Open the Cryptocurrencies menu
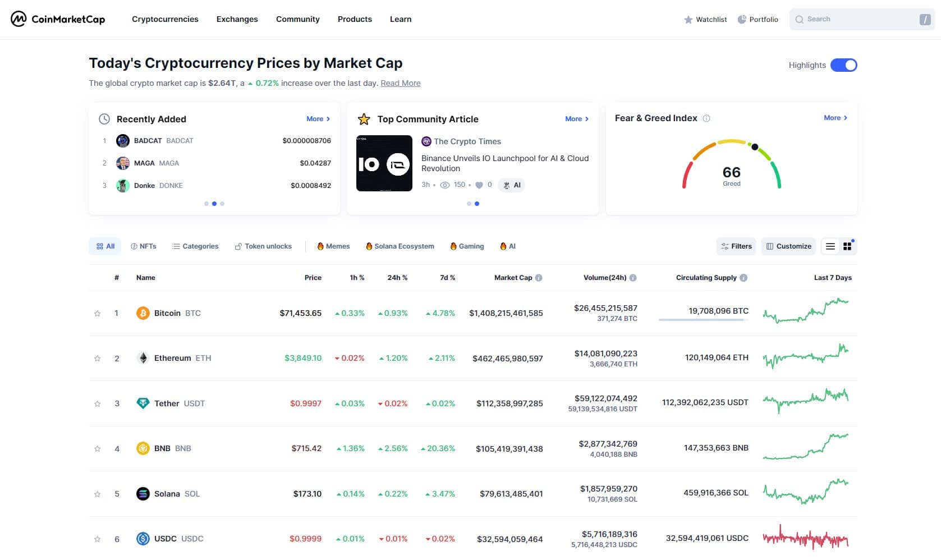This screenshot has width=941, height=560. [165, 19]
